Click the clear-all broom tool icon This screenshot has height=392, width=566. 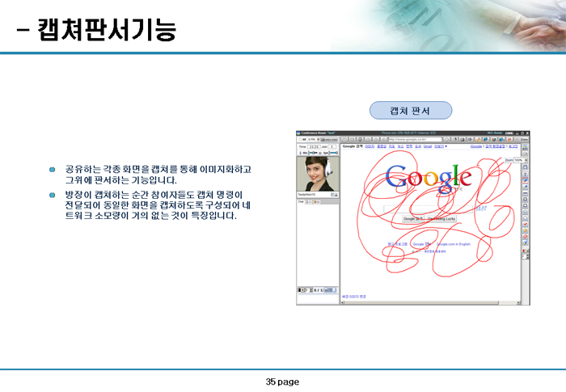click(x=526, y=242)
